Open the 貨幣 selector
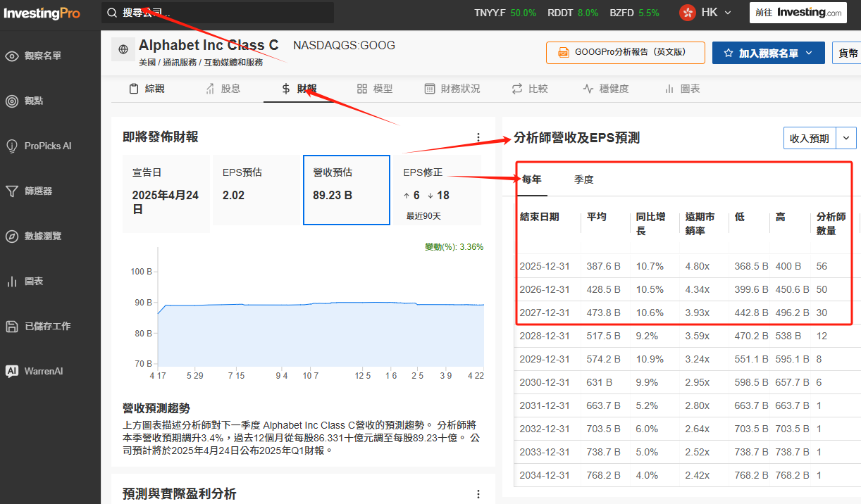Image resolution: width=861 pixels, height=504 pixels. pyautogui.click(x=846, y=53)
